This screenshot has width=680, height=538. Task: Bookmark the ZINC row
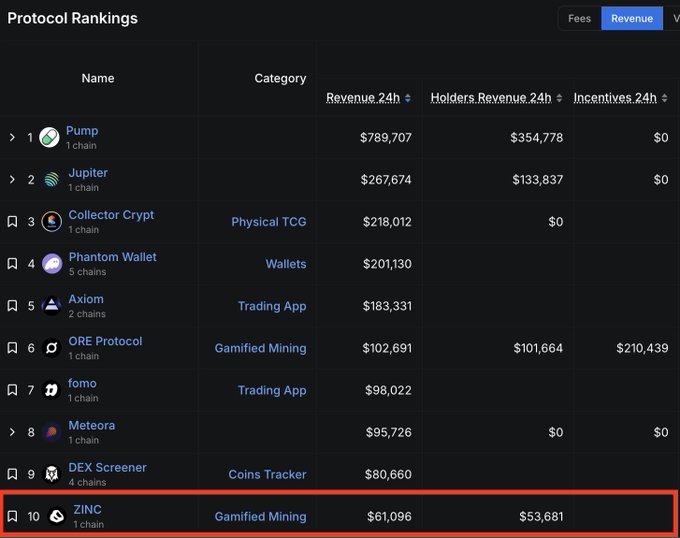point(12,516)
